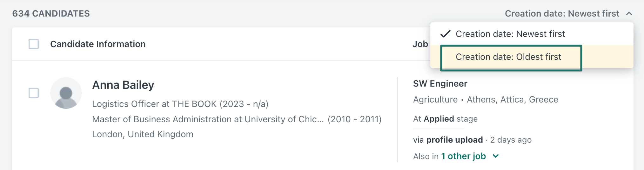Screen dimensions: 644x170
Task: Click London, United Kingdom location text
Action: point(143,134)
